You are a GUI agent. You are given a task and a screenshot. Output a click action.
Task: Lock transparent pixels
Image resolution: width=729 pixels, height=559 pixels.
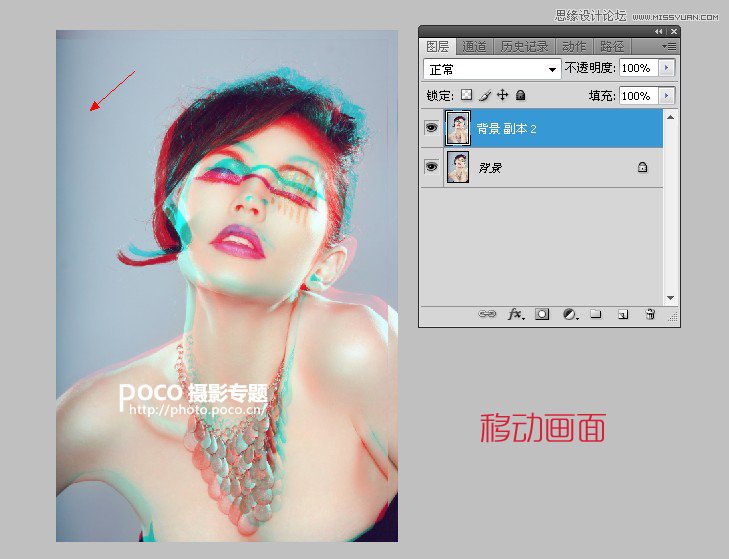[x=466, y=95]
